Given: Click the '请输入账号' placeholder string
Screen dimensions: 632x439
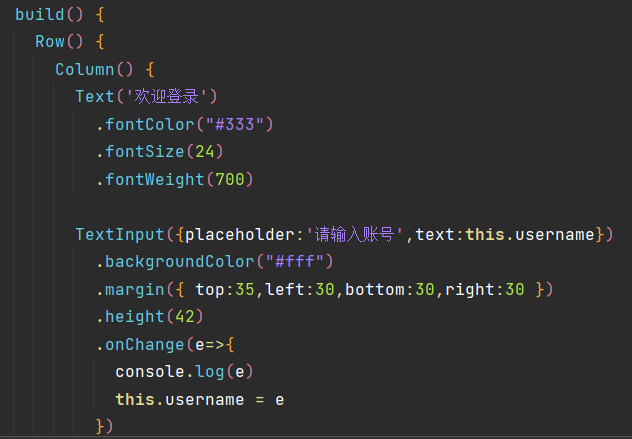Looking at the screenshot, I should point(354,234).
